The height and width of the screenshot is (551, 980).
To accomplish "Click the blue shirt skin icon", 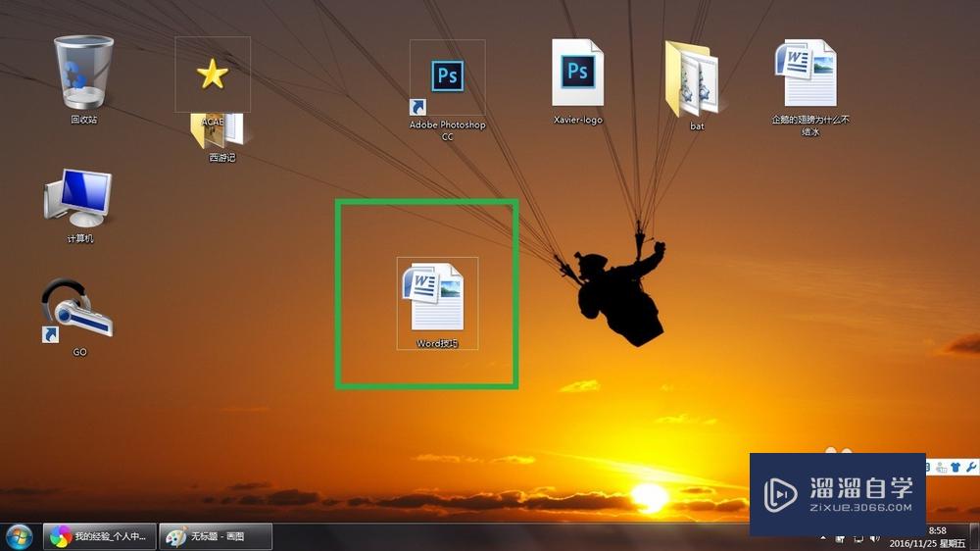I will click(956, 467).
